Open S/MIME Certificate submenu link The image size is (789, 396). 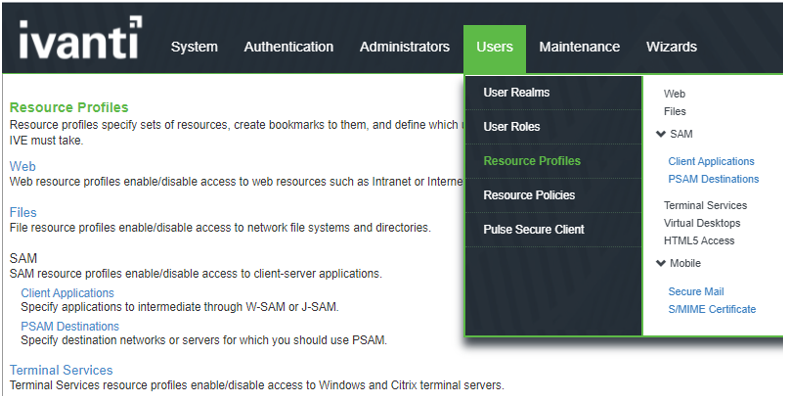point(712,309)
